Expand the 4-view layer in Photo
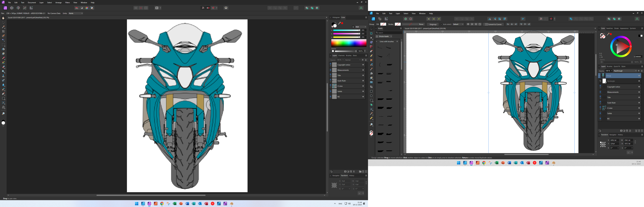Viewport: 644px width, 207px height. click(330, 87)
